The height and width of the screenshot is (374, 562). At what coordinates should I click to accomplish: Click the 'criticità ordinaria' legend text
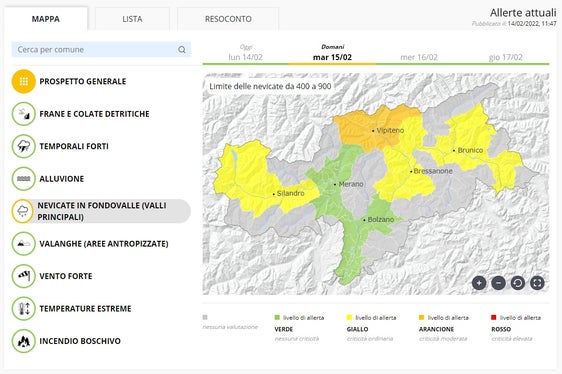coord(370,339)
